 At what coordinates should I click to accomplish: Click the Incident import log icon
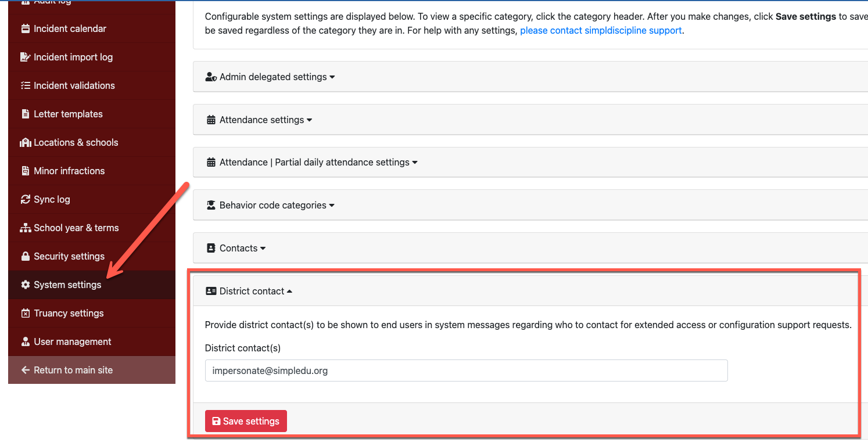click(x=25, y=57)
